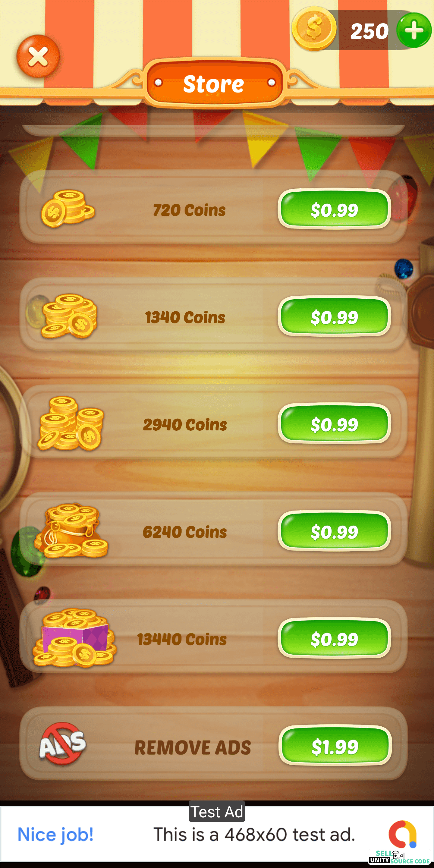Viewport: 434px width, 868px height.
Task: Select the REMOVE ADS label text
Action: (193, 747)
